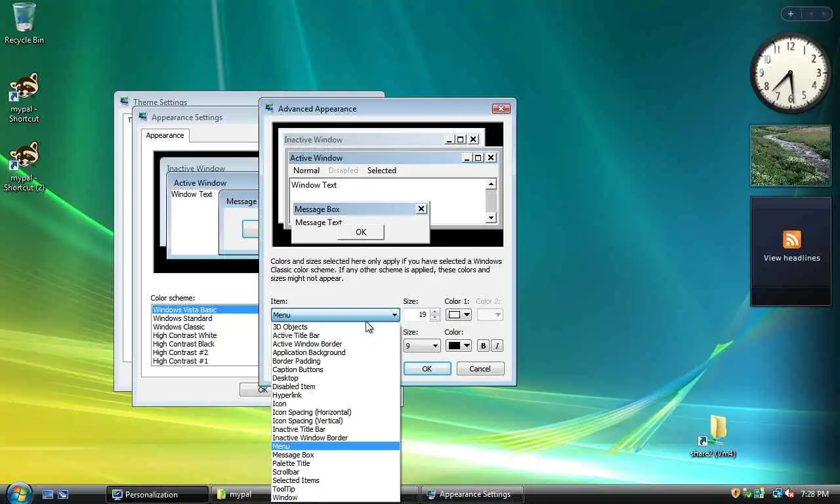Image resolution: width=840 pixels, height=504 pixels.
Task: Choose Icon from the Item list
Action: [x=335, y=404]
